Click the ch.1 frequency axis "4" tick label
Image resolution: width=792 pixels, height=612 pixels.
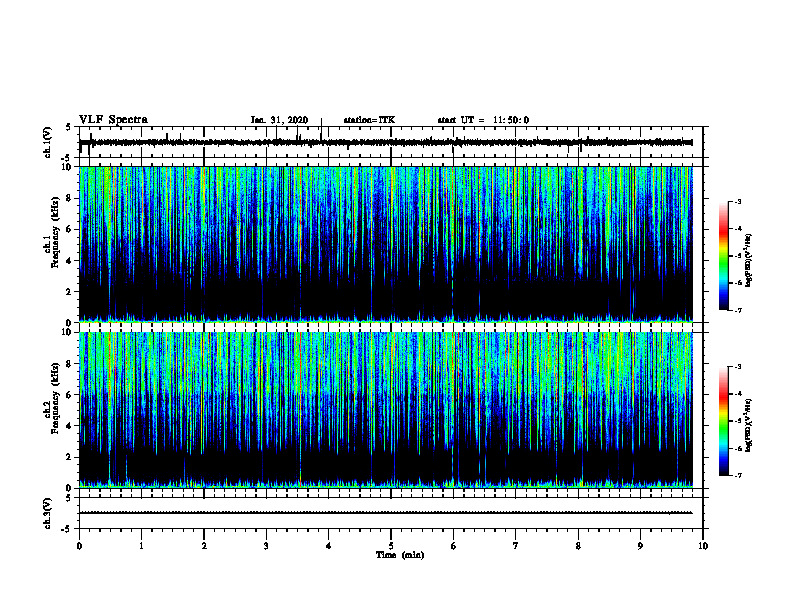click(69, 261)
